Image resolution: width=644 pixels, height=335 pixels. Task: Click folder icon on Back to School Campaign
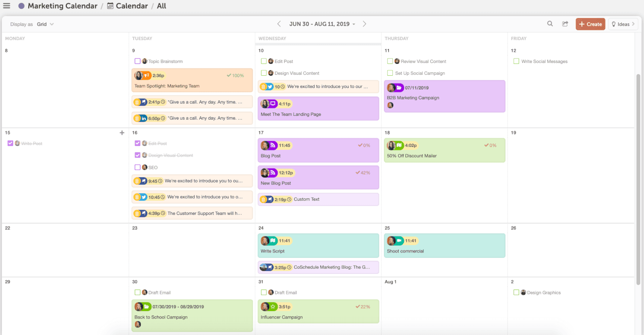[146, 307]
